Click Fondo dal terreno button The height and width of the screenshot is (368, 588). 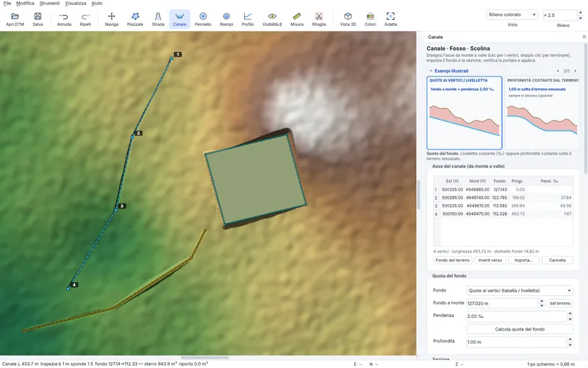[x=453, y=261]
